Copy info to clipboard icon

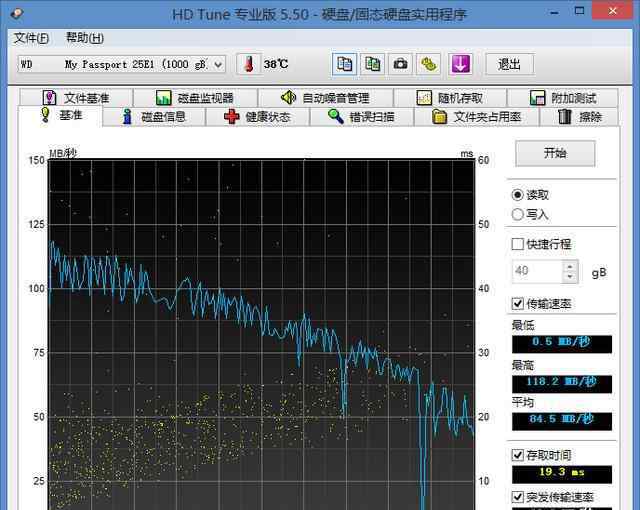(344, 64)
